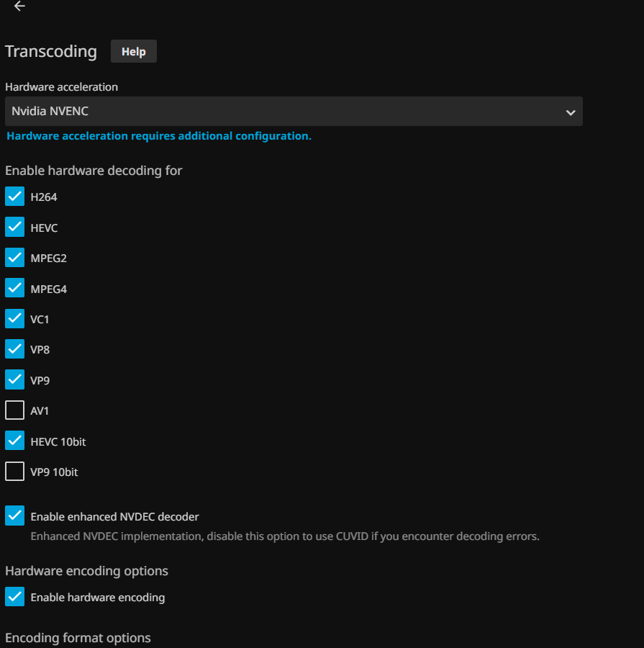Click the AV1 label text
Viewport: 644px width, 648px height.
[40, 411]
